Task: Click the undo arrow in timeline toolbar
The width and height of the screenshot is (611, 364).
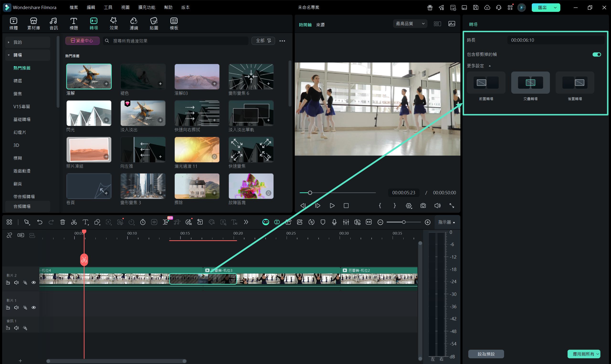Action: (x=40, y=222)
